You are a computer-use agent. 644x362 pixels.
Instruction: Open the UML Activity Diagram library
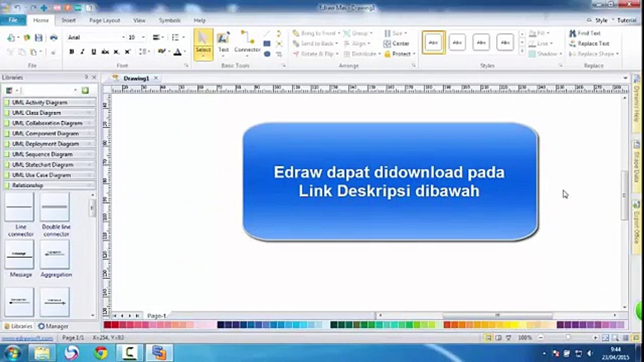pyautogui.click(x=49, y=103)
